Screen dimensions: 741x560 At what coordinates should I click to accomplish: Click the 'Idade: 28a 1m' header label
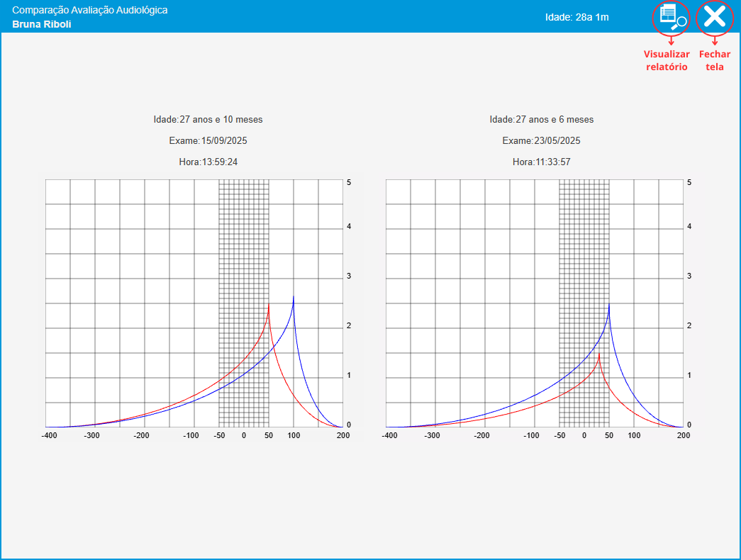(x=576, y=17)
